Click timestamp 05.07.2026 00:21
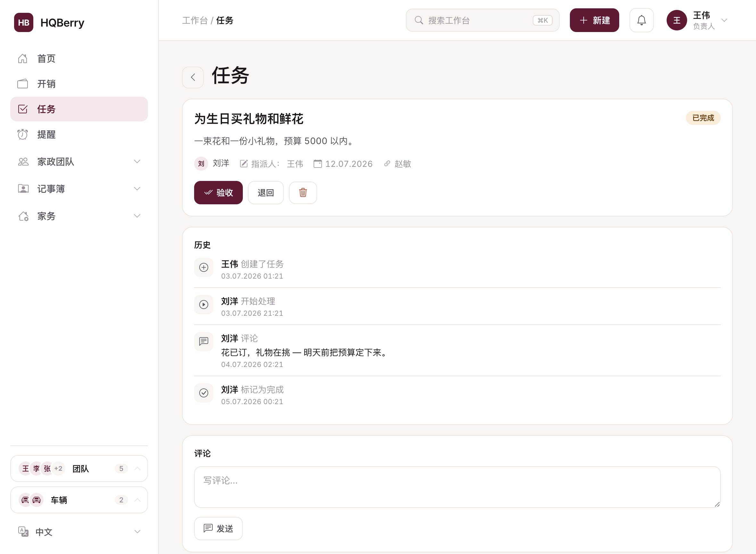 point(252,402)
